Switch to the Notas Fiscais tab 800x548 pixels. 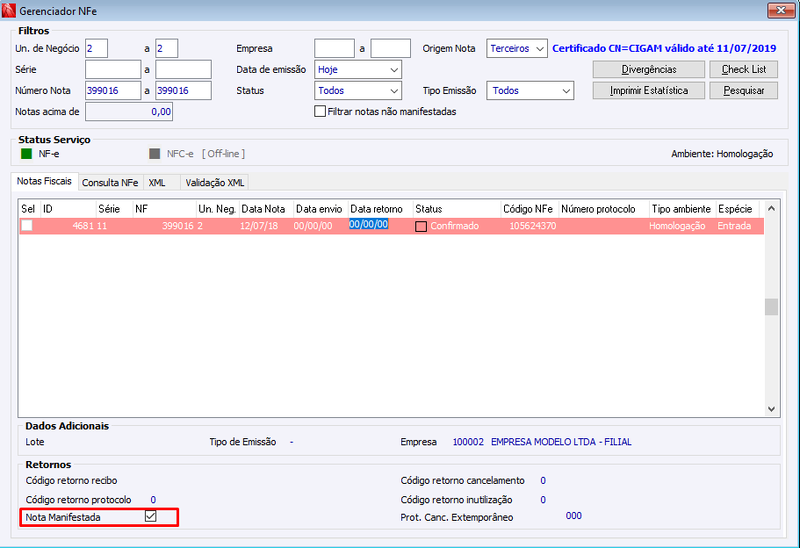[x=44, y=181]
